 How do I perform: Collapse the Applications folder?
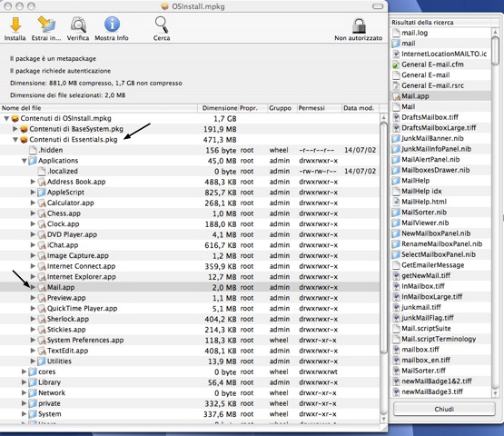coord(25,161)
